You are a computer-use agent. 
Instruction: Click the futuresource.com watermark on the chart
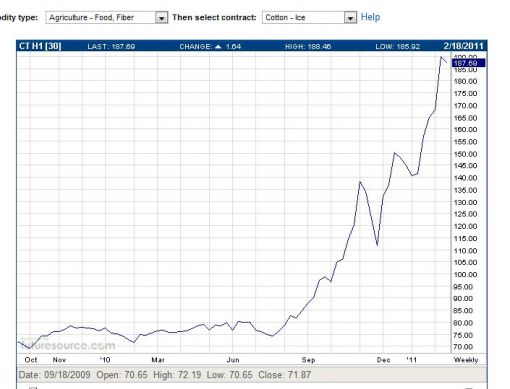click(68, 345)
